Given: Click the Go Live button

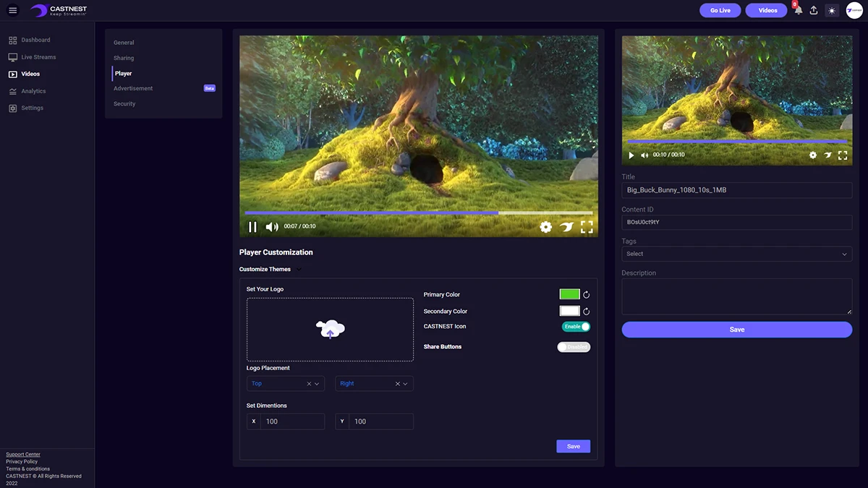Looking at the screenshot, I should (x=720, y=10).
